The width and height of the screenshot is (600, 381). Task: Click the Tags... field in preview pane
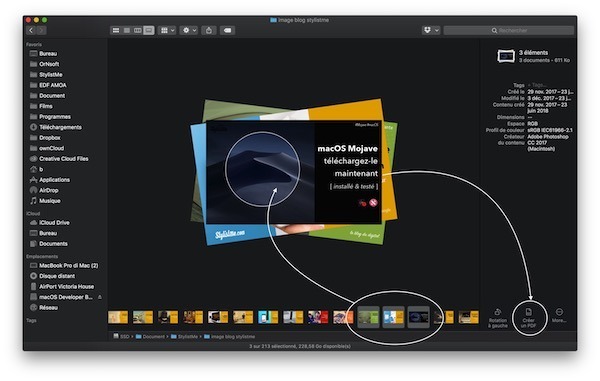[x=538, y=85]
